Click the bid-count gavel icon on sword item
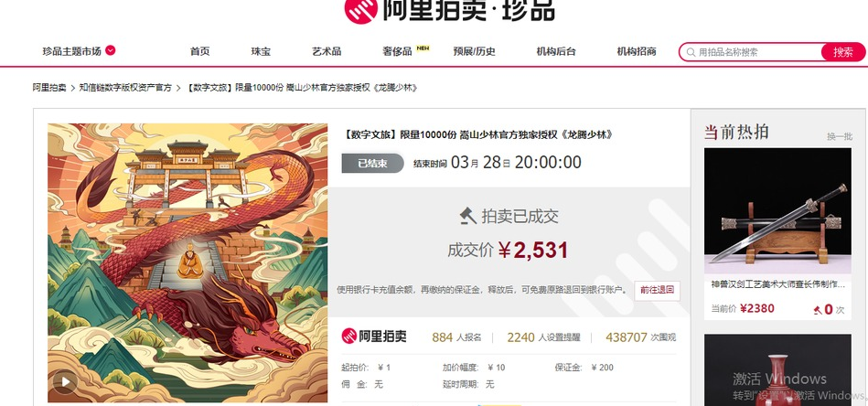The width and height of the screenshot is (868, 406). 818,310
